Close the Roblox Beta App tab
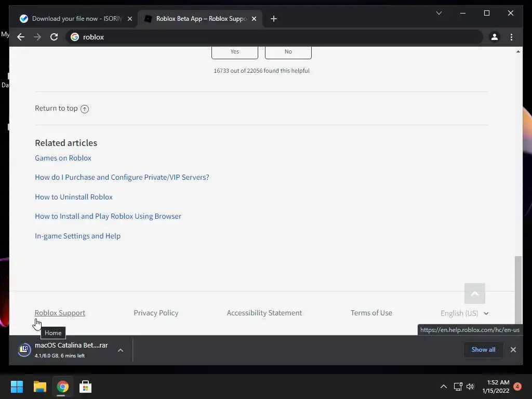This screenshot has height=399, width=532. [254, 19]
